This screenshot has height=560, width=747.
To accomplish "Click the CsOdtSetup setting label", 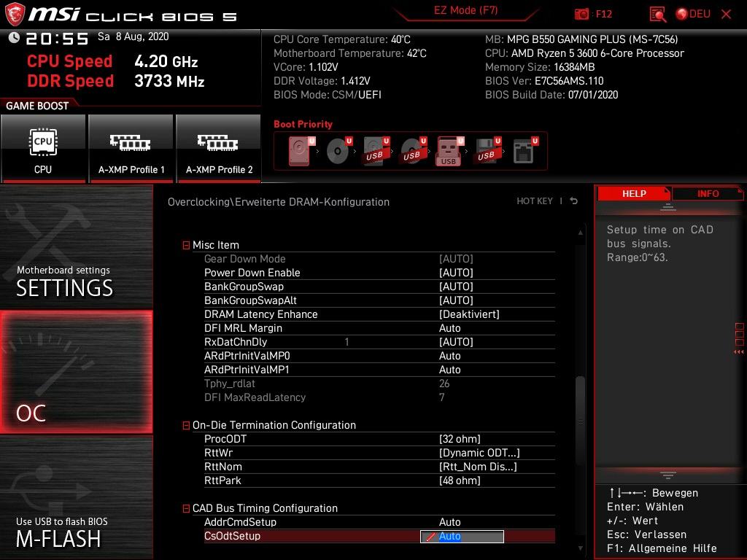I will tap(232, 536).
